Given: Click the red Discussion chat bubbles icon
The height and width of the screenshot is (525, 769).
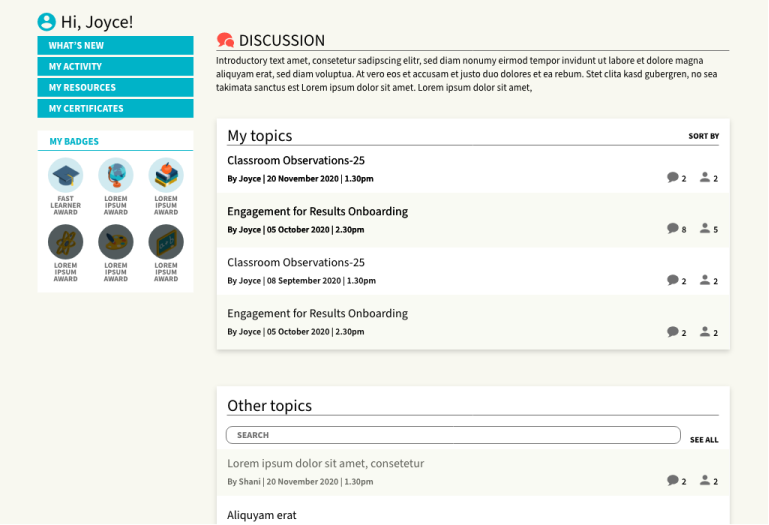Looking at the screenshot, I should (x=226, y=40).
